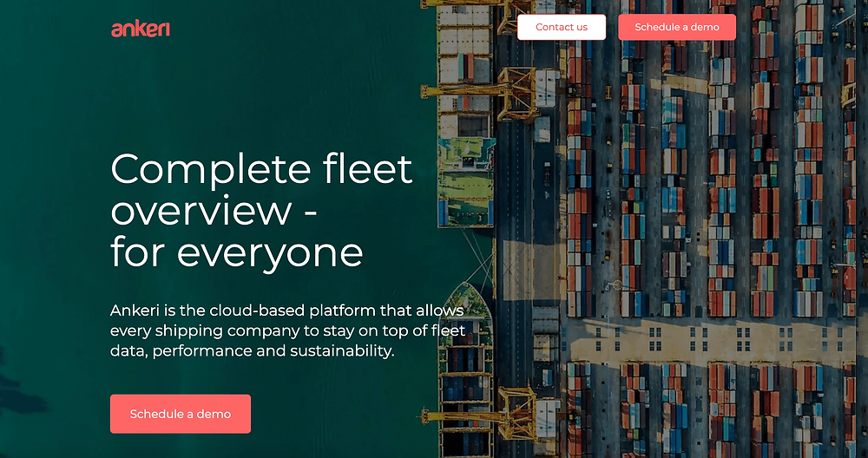The width and height of the screenshot is (868, 458).
Task: Click the "Complete fleet" headline line
Action: pyautogui.click(x=261, y=168)
